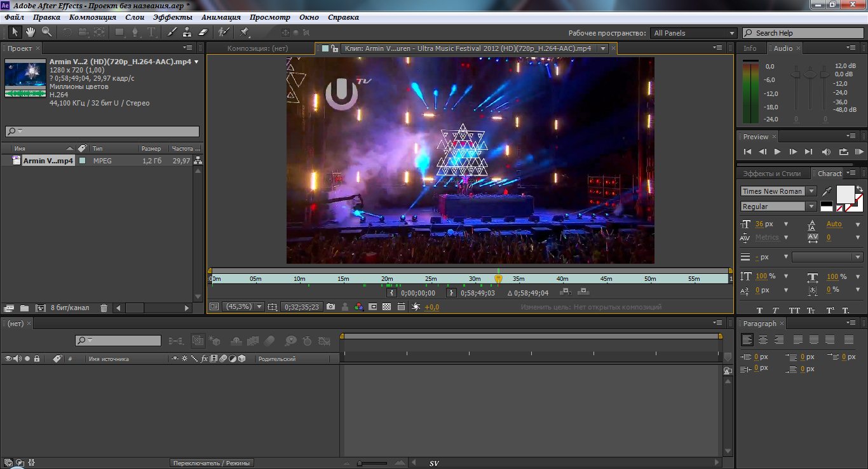868x469 pixels.
Task: Toggle loop playback in the Preview panel
Action: (x=843, y=152)
